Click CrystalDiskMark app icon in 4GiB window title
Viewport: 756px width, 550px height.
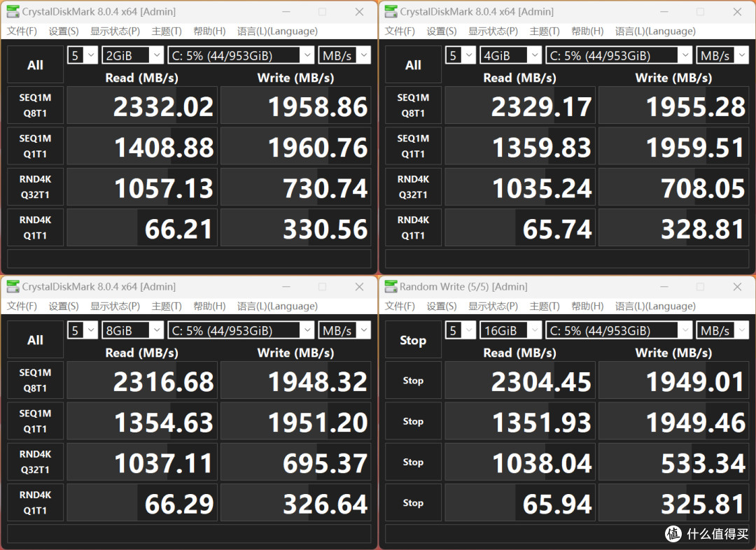(391, 12)
